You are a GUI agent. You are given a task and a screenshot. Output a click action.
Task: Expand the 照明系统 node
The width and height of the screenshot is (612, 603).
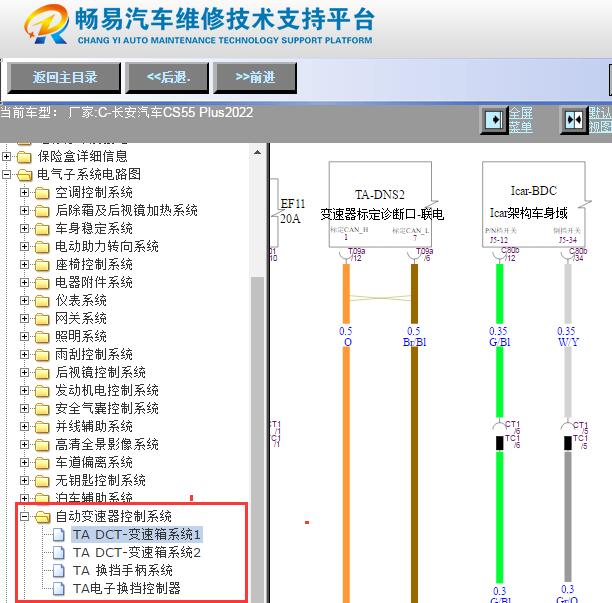point(24,336)
